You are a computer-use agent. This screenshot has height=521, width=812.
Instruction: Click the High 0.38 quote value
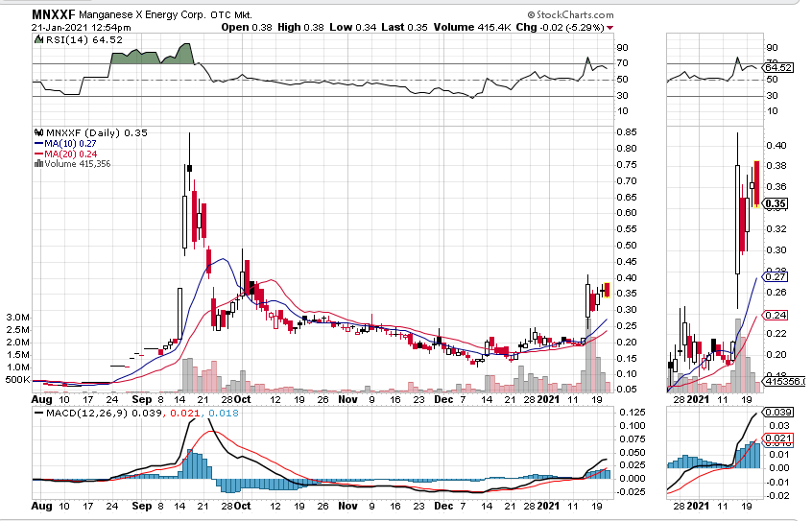[x=300, y=28]
